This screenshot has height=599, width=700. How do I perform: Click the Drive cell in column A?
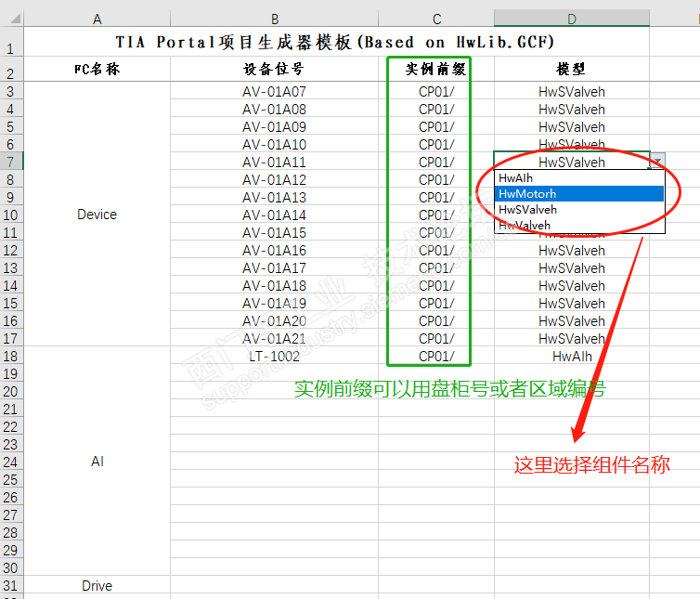97,585
